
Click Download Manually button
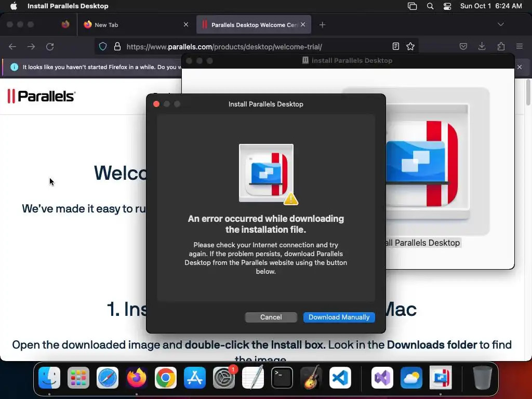coord(339,317)
